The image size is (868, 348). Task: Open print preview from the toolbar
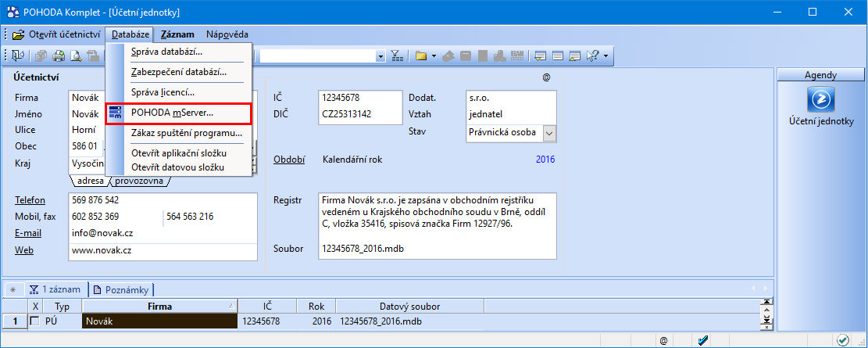click(x=76, y=56)
